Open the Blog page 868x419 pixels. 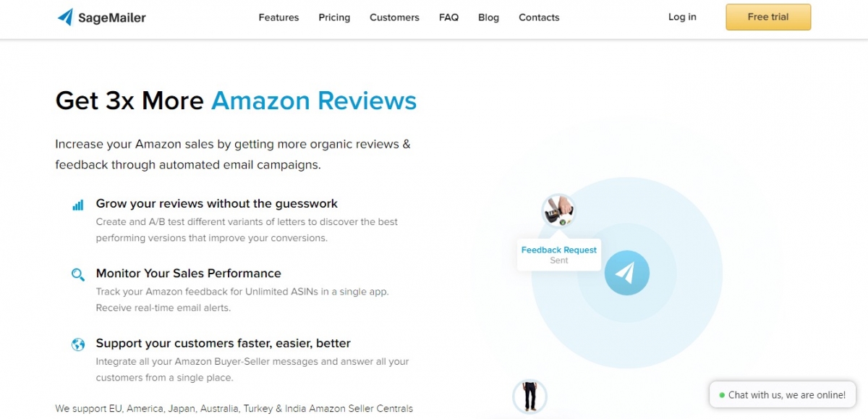point(488,17)
